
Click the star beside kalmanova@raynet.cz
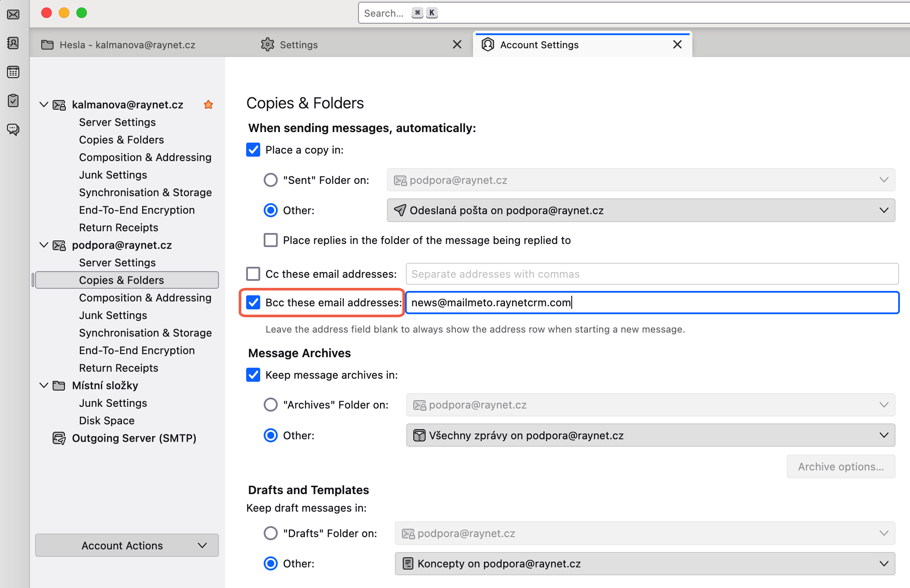point(208,104)
